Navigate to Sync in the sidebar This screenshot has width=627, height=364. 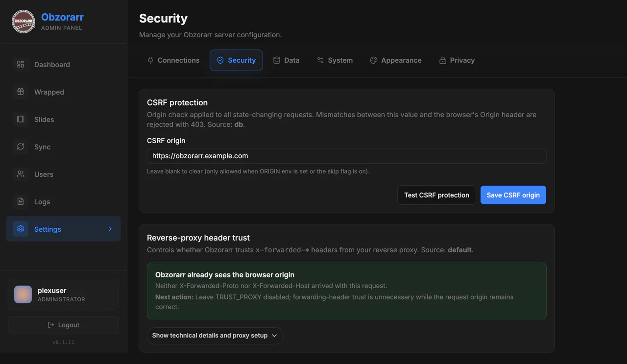tap(63, 146)
